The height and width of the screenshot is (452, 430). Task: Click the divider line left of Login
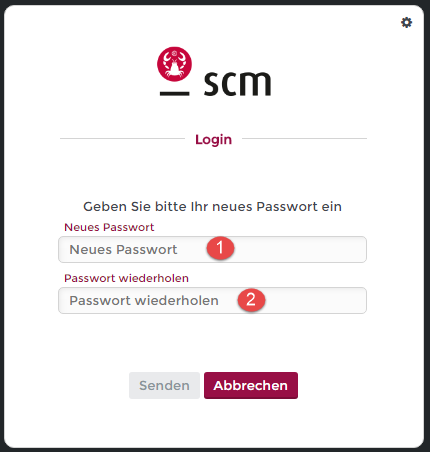[122, 138]
